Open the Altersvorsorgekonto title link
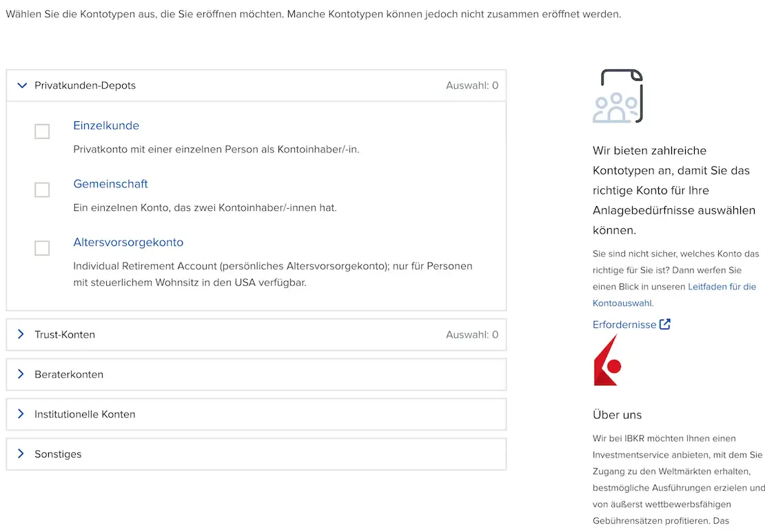The width and height of the screenshot is (765, 532). pyautogui.click(x=128, y=243)
